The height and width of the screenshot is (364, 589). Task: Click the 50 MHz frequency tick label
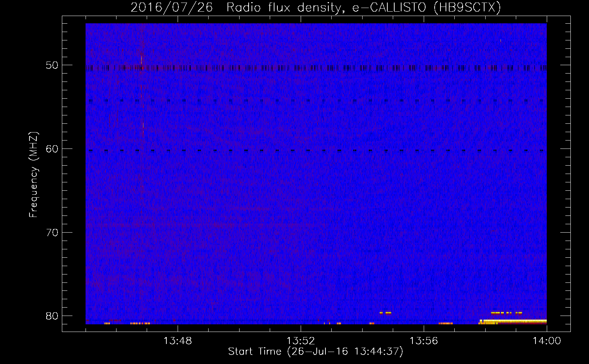click(x=52, y=65)
